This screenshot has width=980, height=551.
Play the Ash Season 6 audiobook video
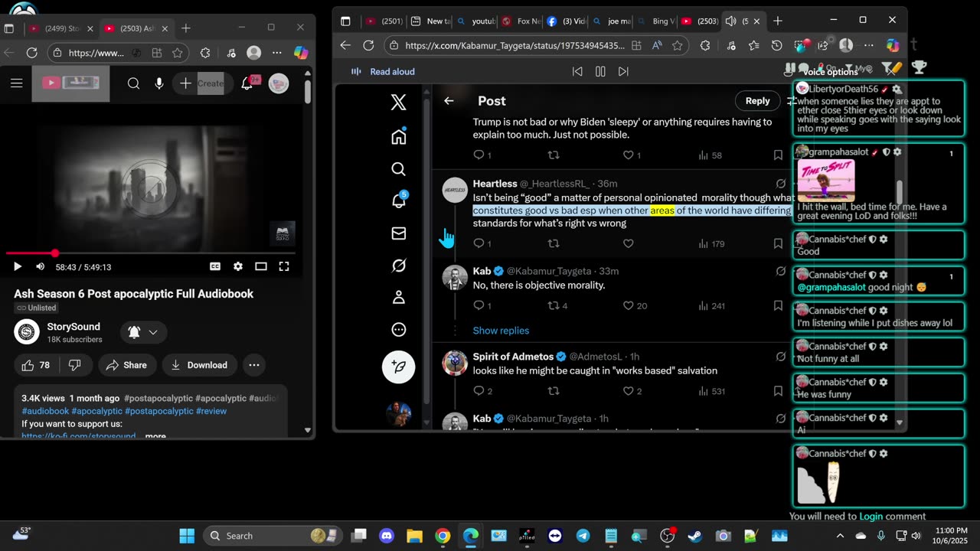click(17, 266)
